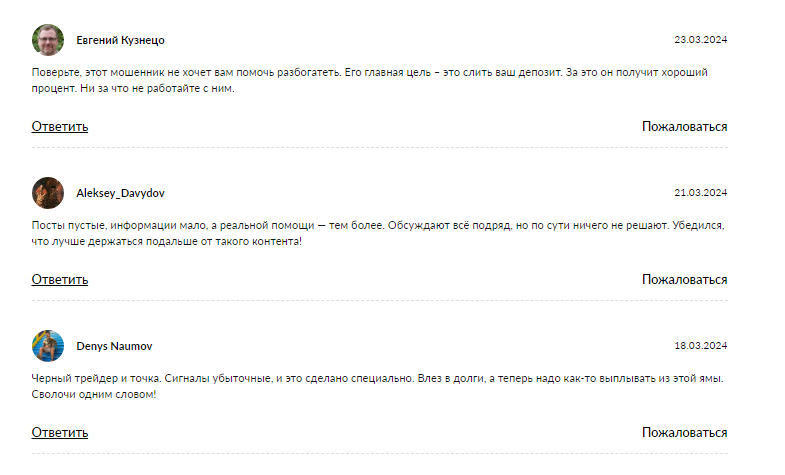Report the Denys Naumov comment
This screenshot has width=785, height=475.
[x=684, y=432]
